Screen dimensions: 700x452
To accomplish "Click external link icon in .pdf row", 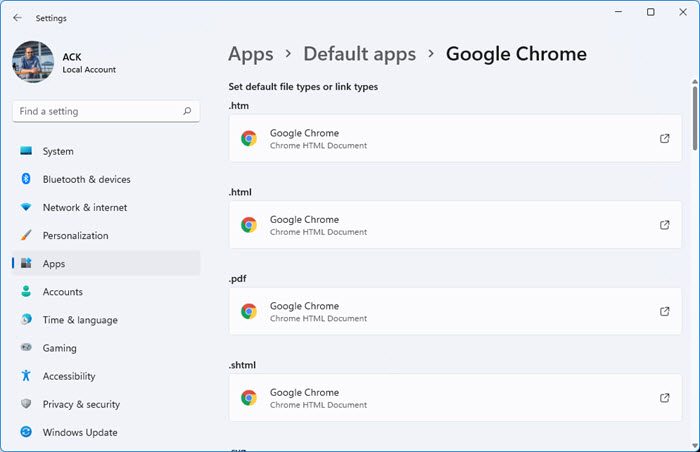I will pyautogui.click(x=665, y=312).
